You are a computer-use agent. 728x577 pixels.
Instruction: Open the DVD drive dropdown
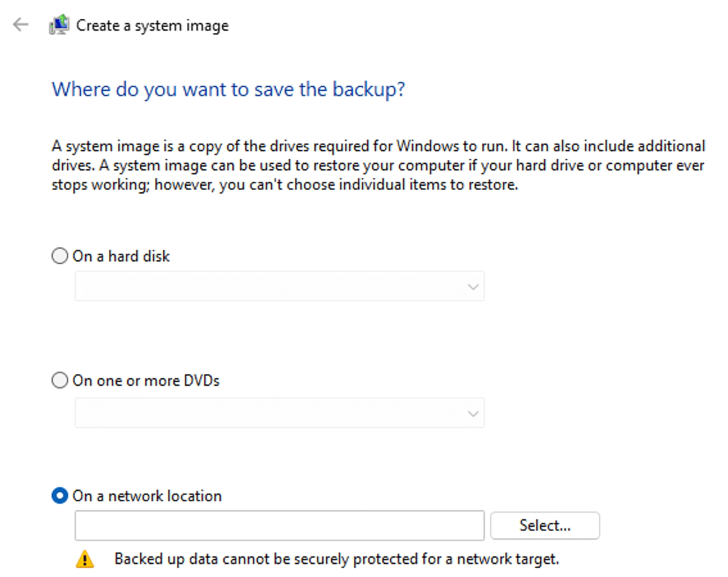pyautogui.click(x=280, y=413)
